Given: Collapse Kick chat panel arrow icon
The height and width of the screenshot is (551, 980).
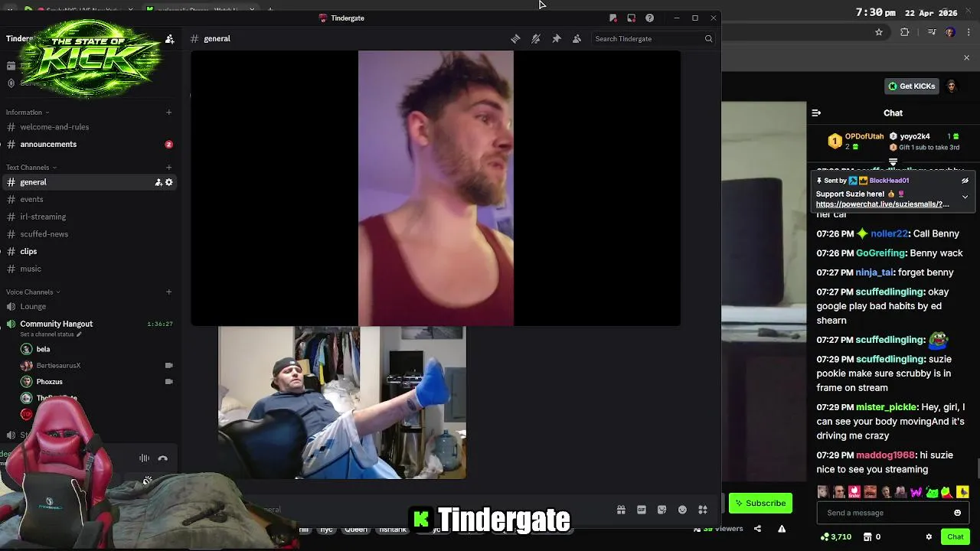Looking at the screenshot, I should (x=816, y=113).
